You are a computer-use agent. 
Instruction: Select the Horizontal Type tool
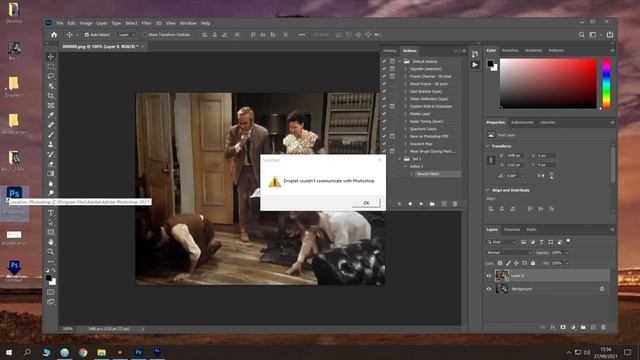point(51,213)
